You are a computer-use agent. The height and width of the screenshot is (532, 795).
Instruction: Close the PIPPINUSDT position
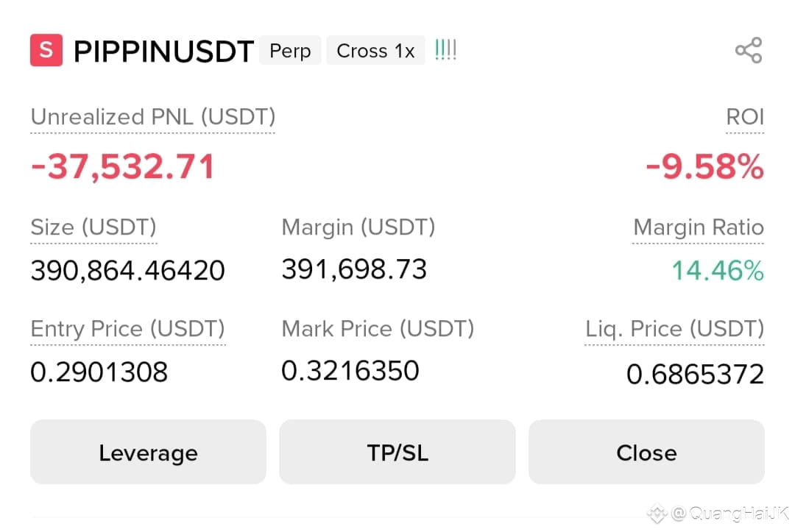[x=646, y=452]
